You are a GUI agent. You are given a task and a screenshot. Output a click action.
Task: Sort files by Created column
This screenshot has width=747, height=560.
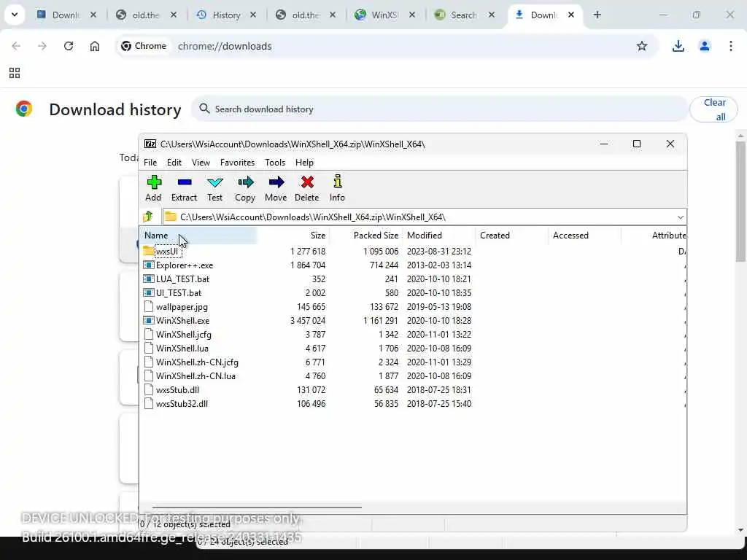511,236
